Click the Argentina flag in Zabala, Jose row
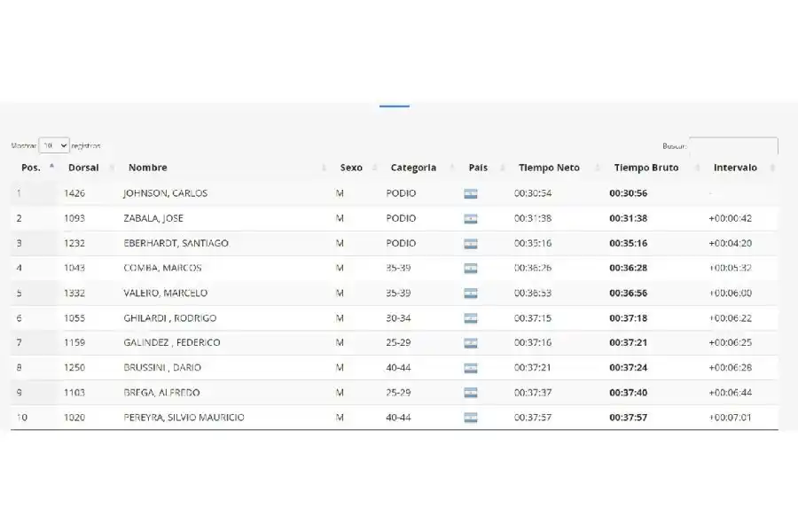798x532 pixels. point(471,218)
